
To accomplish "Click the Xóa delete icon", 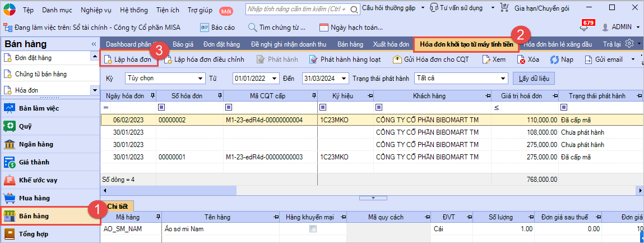I will (x=521, y=59).
